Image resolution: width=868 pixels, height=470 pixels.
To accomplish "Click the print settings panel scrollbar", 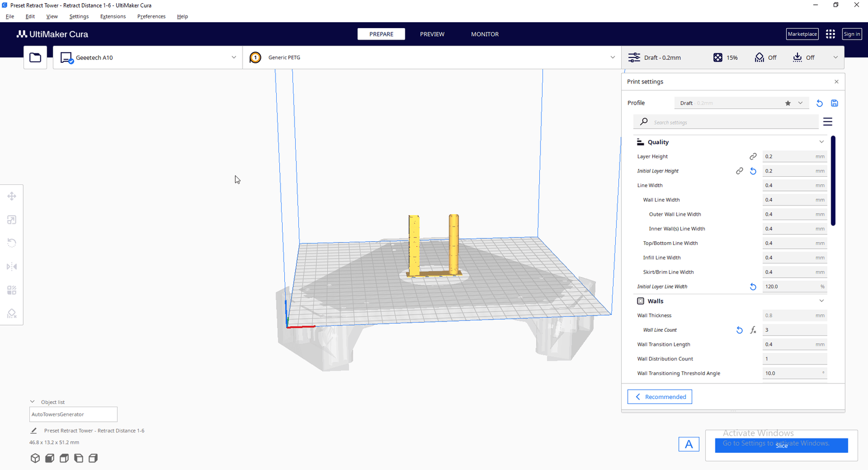I will 833,181.
